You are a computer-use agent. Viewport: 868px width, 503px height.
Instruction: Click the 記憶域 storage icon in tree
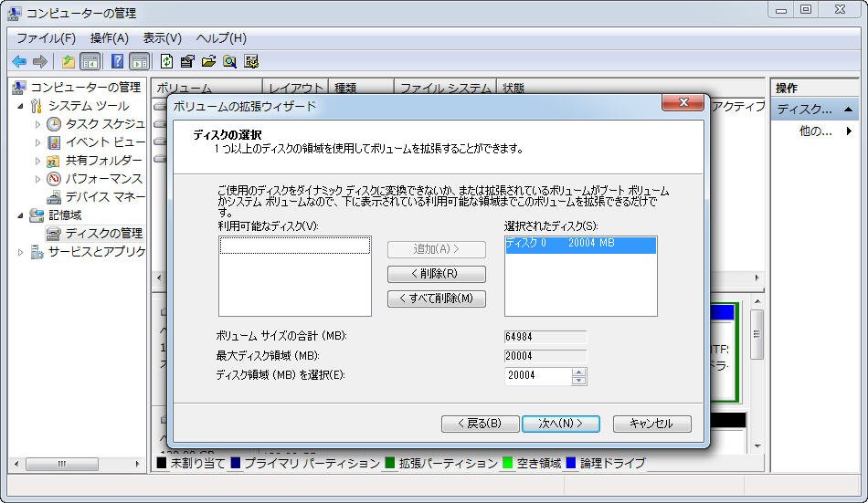coord(37,215)
